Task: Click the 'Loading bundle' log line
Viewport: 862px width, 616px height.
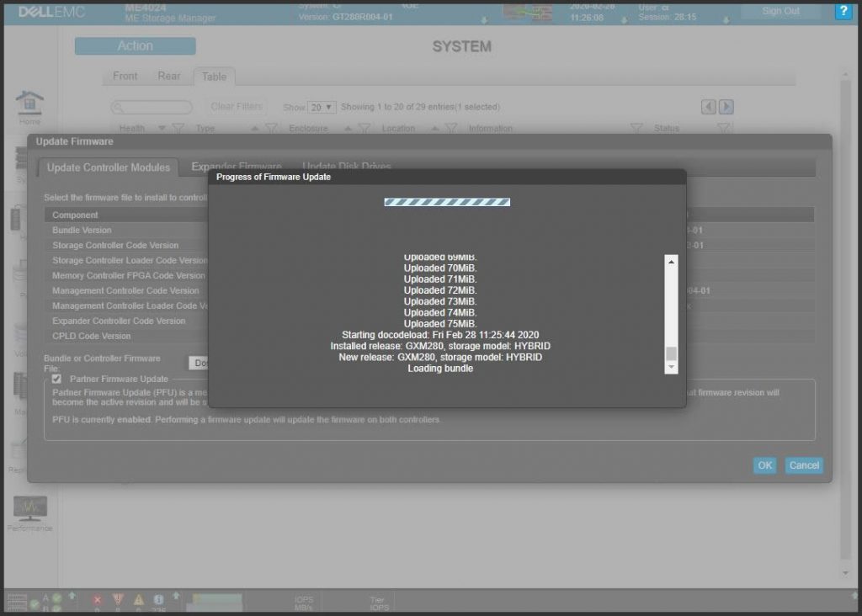Action: point(440,369)
